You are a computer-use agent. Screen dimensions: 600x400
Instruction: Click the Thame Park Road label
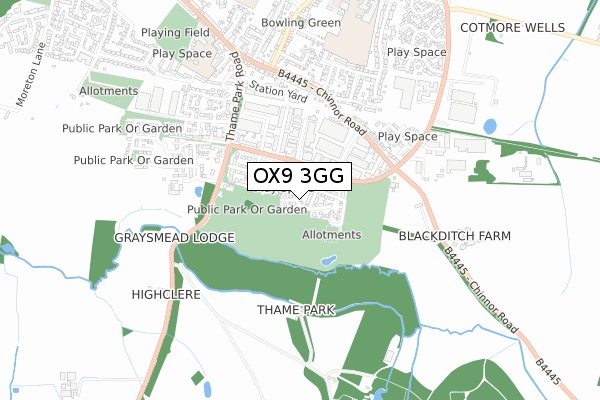[235, 96]
